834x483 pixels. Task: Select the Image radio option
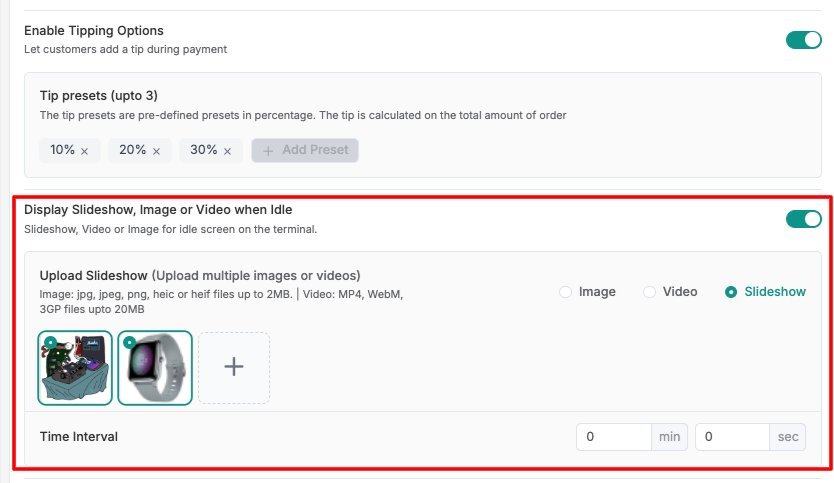click(566, 292)
